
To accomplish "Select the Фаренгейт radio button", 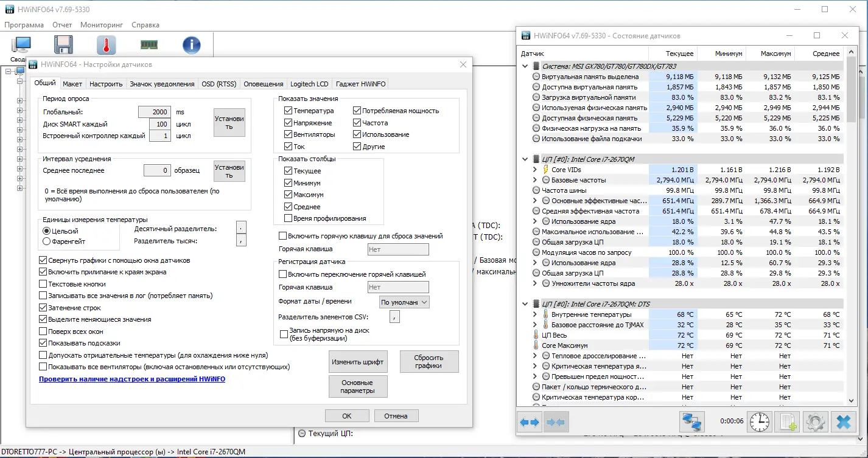I will tap(46, 241).
